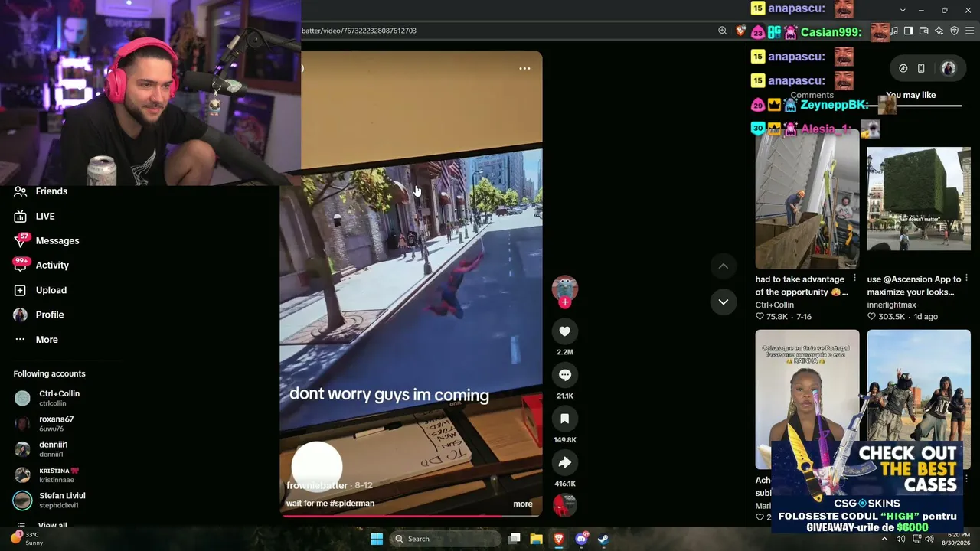Open options for 'had to take advantage' video
The height and width of the screenshot is (551, 980).
tap(855, 279)
